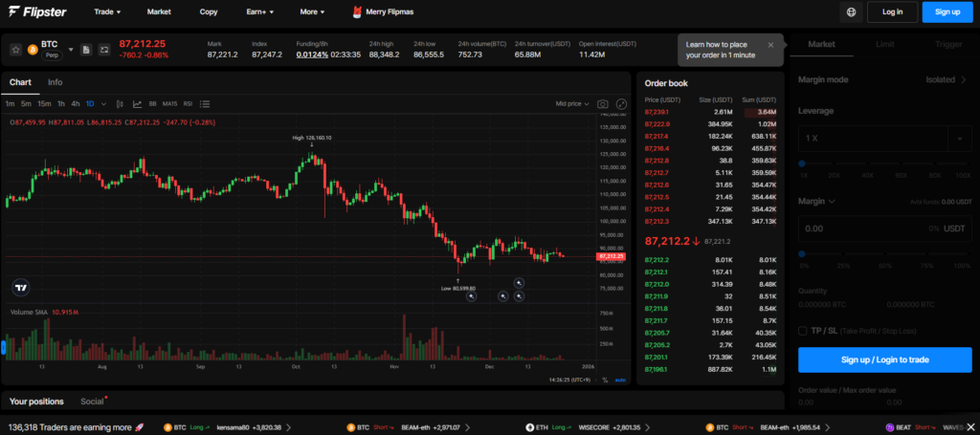The image size is (980, 435).
Task: Open the candlestick chart type icon
Action: point(121,103)
